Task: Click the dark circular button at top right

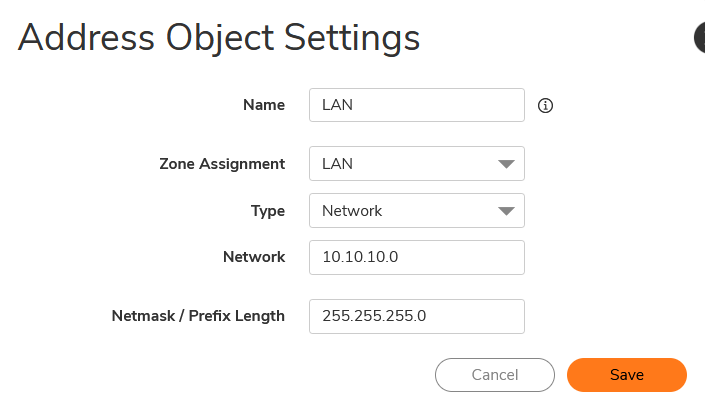Action: tap(700, 37)
